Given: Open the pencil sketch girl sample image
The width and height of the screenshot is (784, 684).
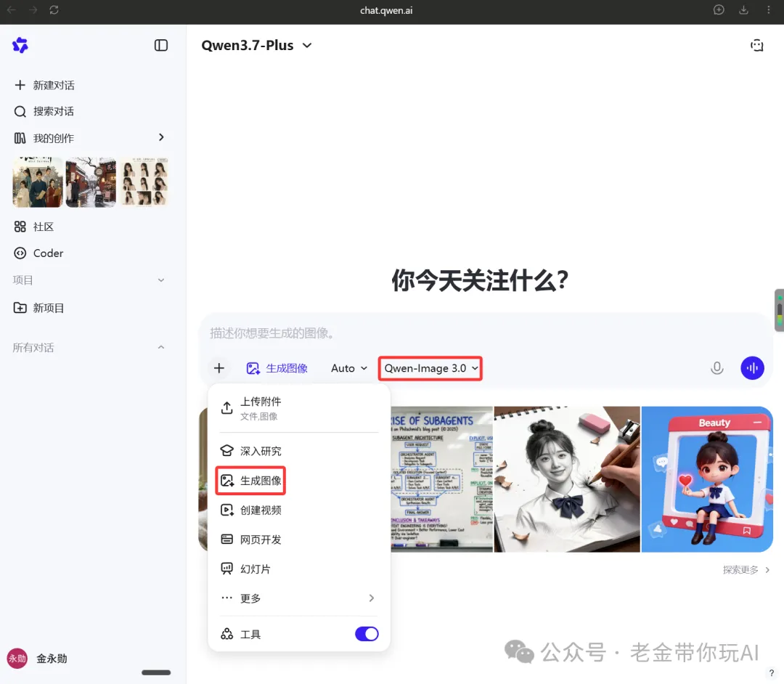Looking at the screenshot, I should (567, 479).
